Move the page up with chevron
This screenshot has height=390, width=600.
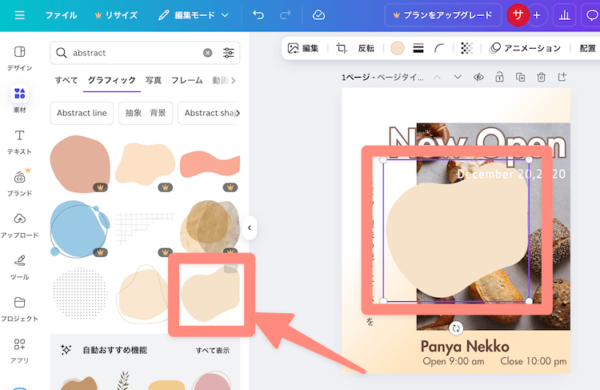tap(437, 77)
